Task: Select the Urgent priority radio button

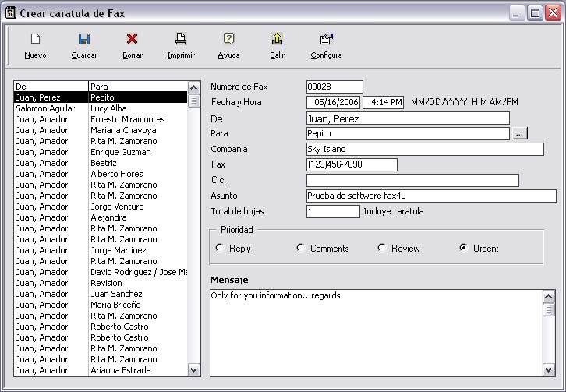Action: [x=464, y=248]
